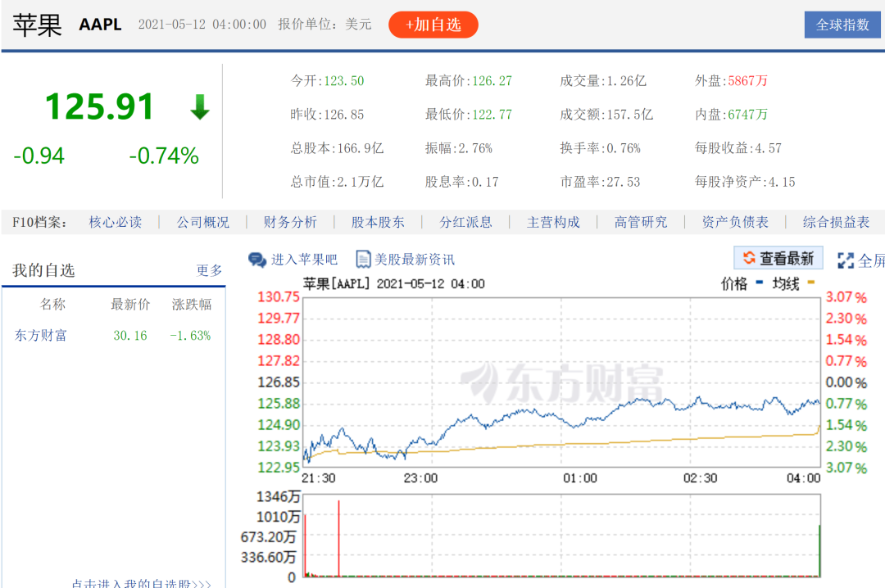The width and height of the screenshot is (885, 588).
Task: Click the 振幅:2.76% value
Action: coord(459,148)
